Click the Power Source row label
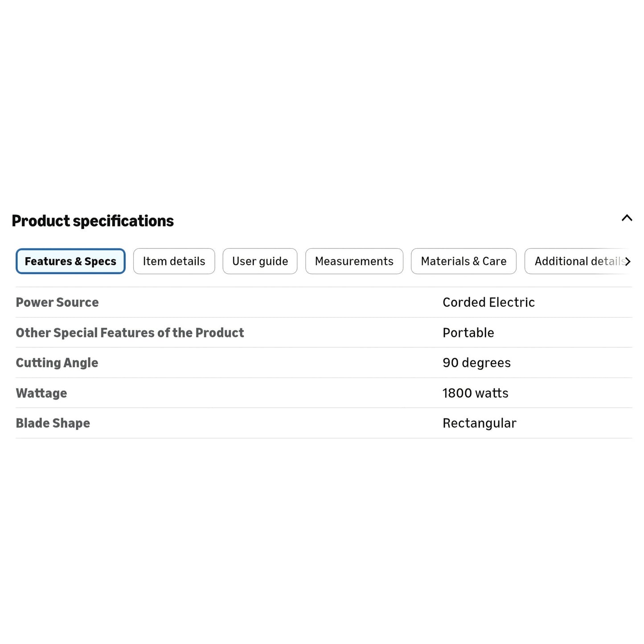The width and height of the screenshot is (644, 644). [57, 302]
